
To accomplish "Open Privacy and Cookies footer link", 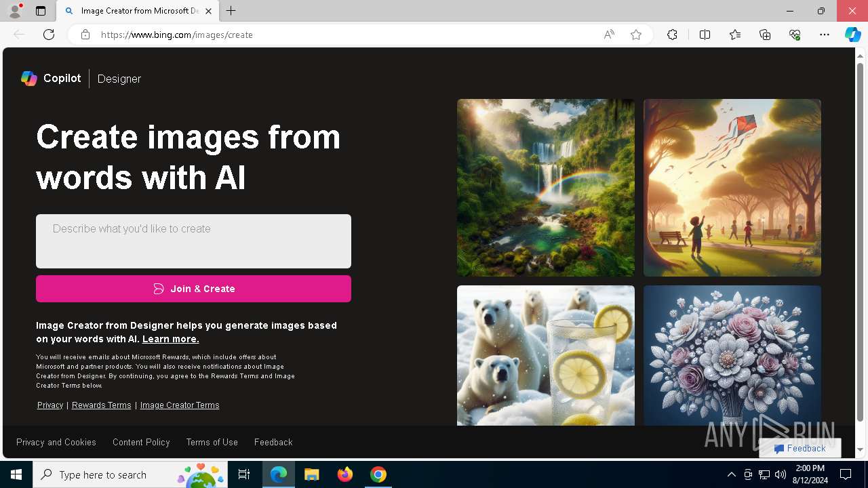I will point(56,442).
